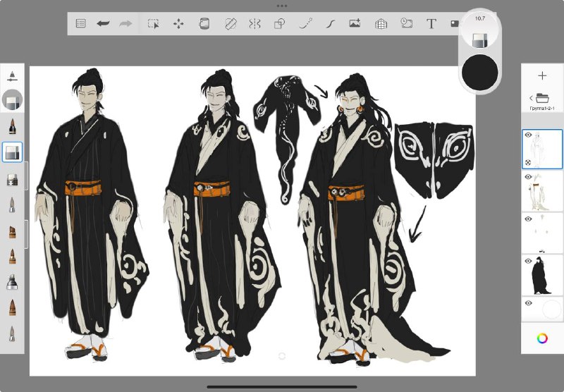Select the black silhouette layer thumbnail
Viewport: 564px width, 392px height.
pyautogui.click(x=542, y=275)
